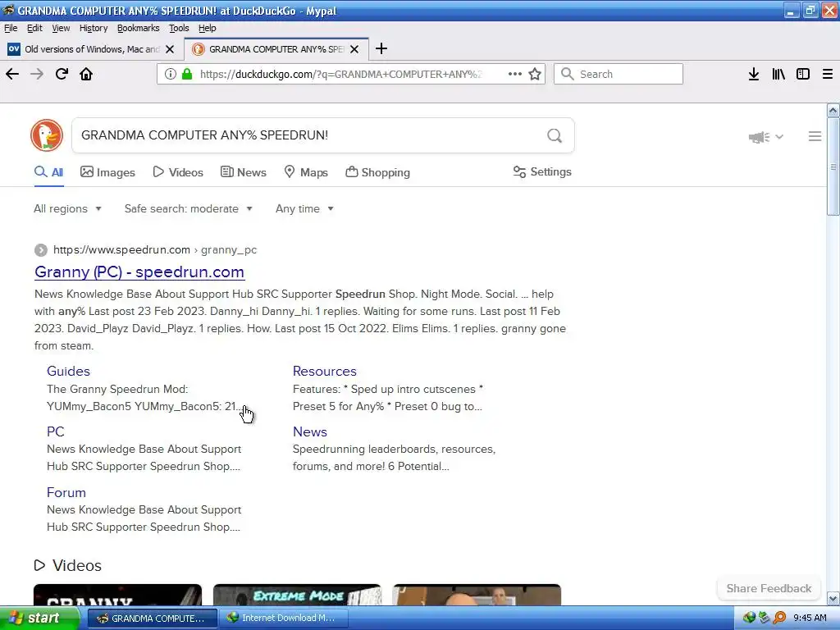Switch to Videos results

pos(178,172)
